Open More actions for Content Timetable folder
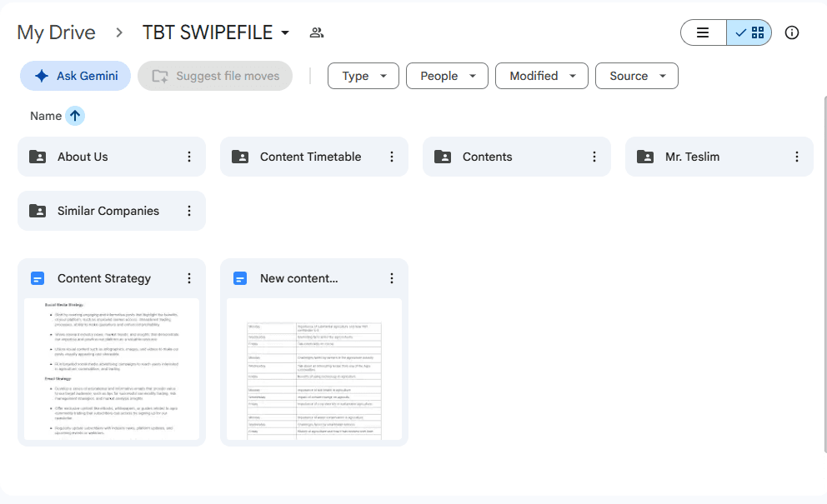The image size is (827, 504). 392,157
